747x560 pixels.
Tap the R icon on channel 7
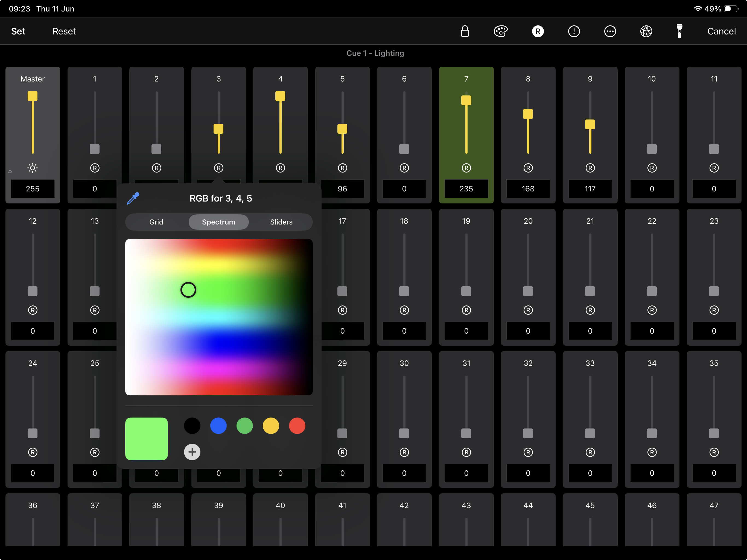pyautogui.click(x=466, y=168)
